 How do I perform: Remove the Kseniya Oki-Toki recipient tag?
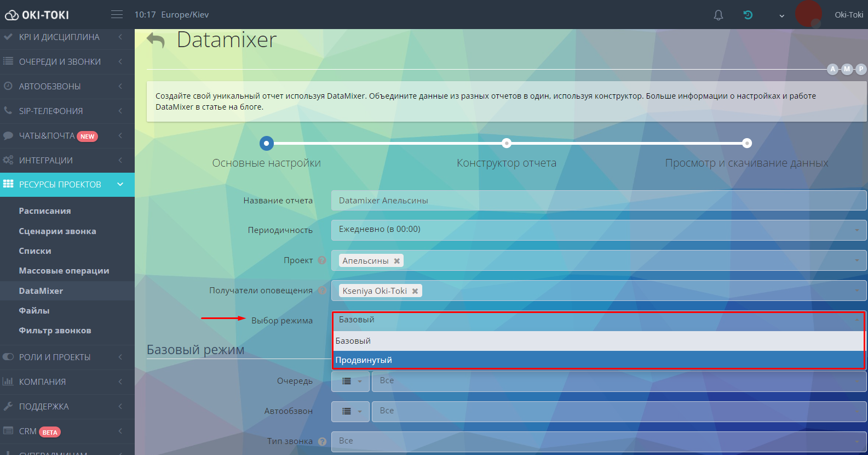click(415, 291)
